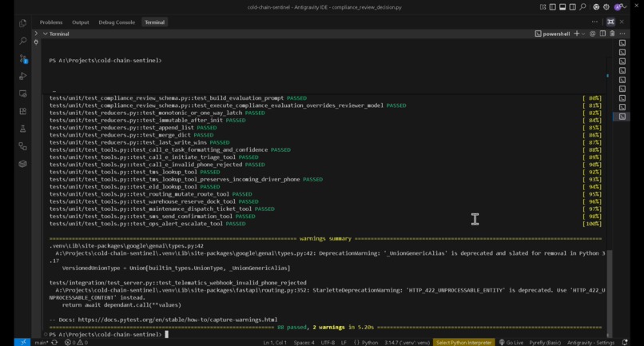Click the test_eld_lookup_tool PASSED line
The width and height of the screenshot is (644, 346).
(x=135, y=186)
